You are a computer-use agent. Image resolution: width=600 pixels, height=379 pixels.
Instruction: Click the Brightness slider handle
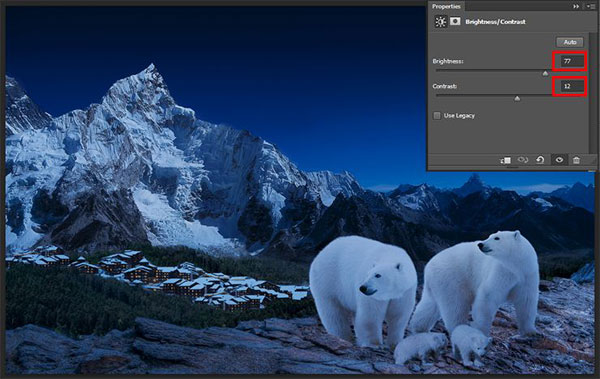(545, 73)
